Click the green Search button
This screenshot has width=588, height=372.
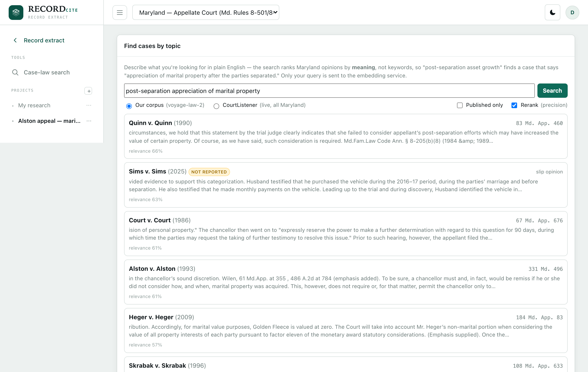tap(552, 91)
